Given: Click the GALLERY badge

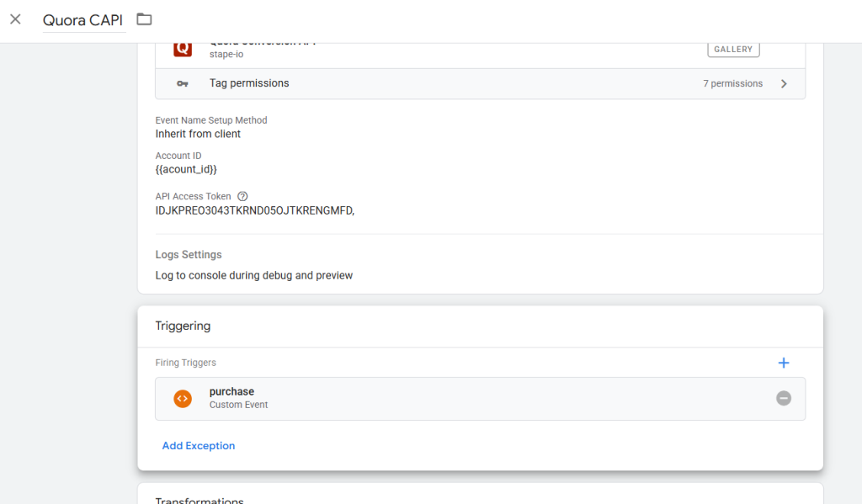Looking at the screenshot, I should pyautogui.click(x=732, y=50).
